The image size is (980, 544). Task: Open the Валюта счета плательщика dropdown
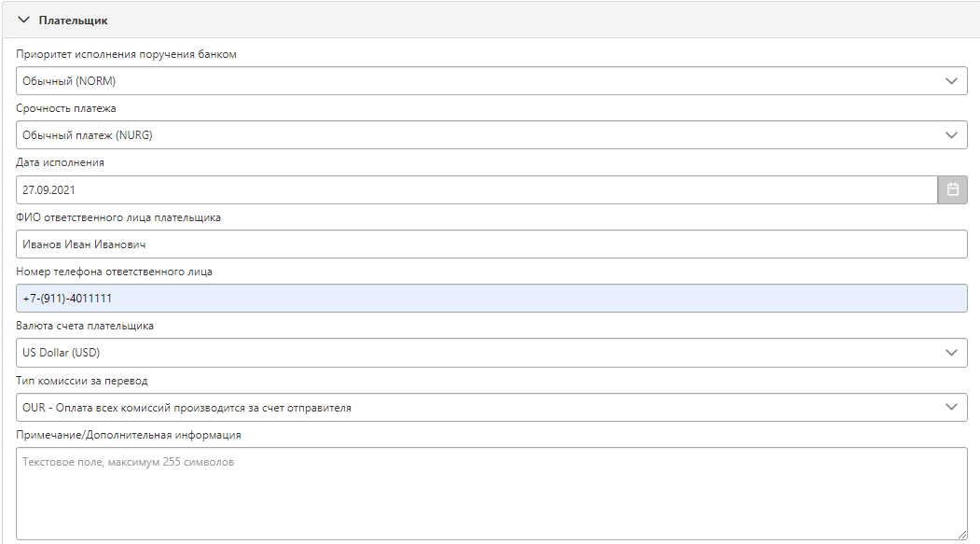491,353
